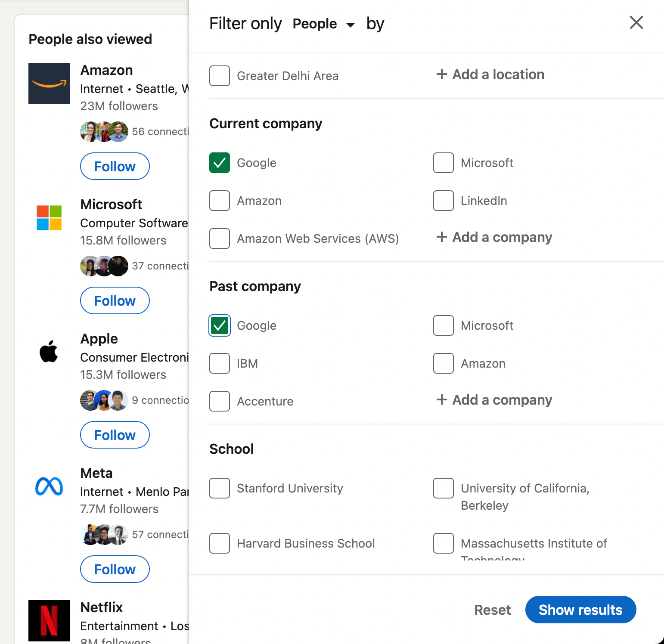The image size is (664, 644).
Task: Check University of California, Berkeley
Action: 444,488
